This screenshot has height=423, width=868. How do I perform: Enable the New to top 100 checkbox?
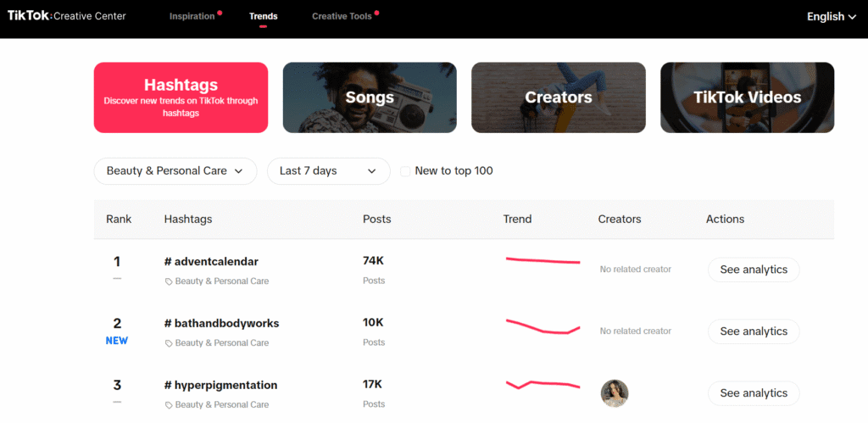pyautogui.click(x=405, y=171)
